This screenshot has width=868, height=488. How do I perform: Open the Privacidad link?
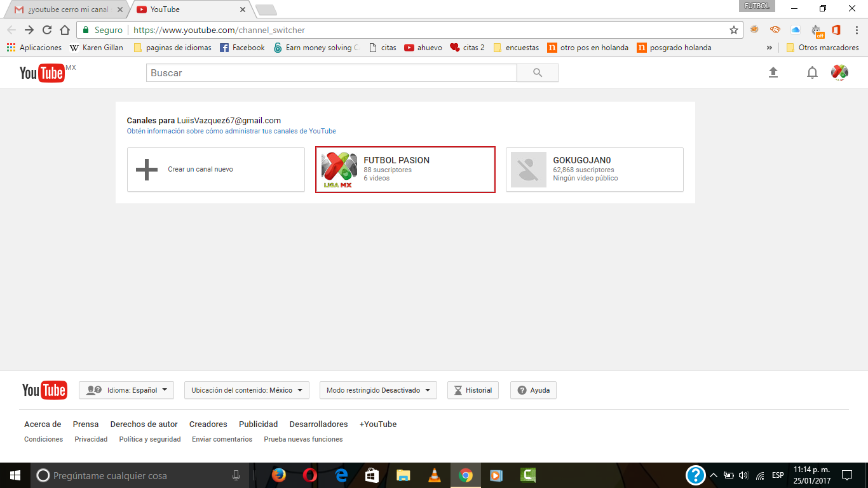click(91, 440)
